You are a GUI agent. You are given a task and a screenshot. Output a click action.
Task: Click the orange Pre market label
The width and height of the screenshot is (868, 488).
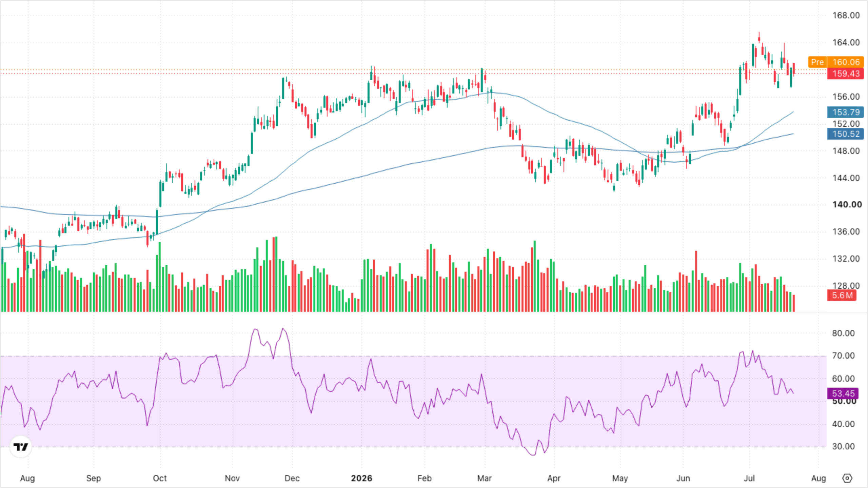tap(817, 62)
